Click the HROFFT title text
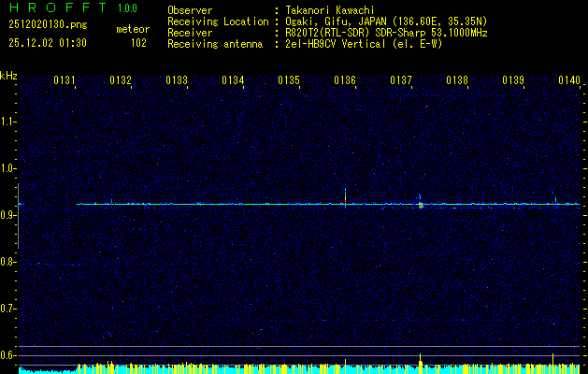The width and height of the screenshot is (588, 374). (58, 7)
